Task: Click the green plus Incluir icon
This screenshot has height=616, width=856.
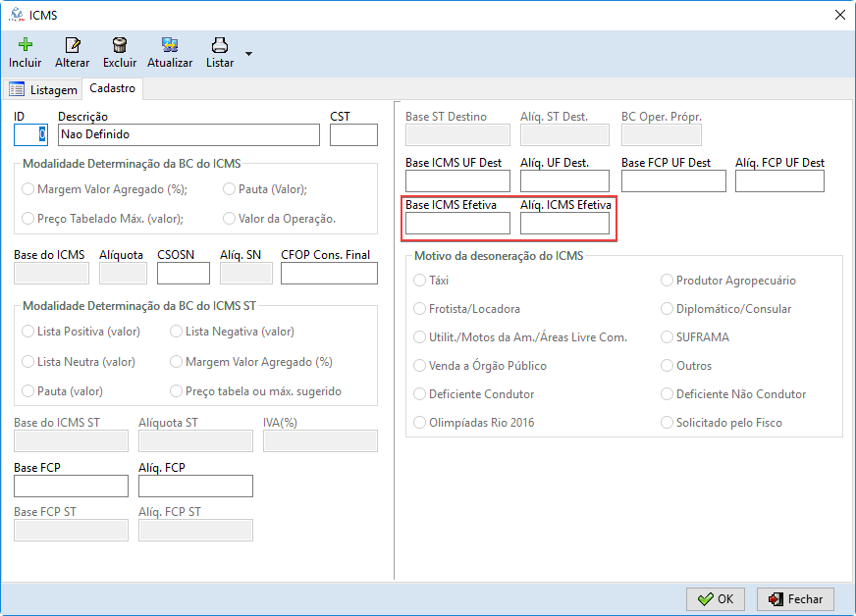Action: 26,45
